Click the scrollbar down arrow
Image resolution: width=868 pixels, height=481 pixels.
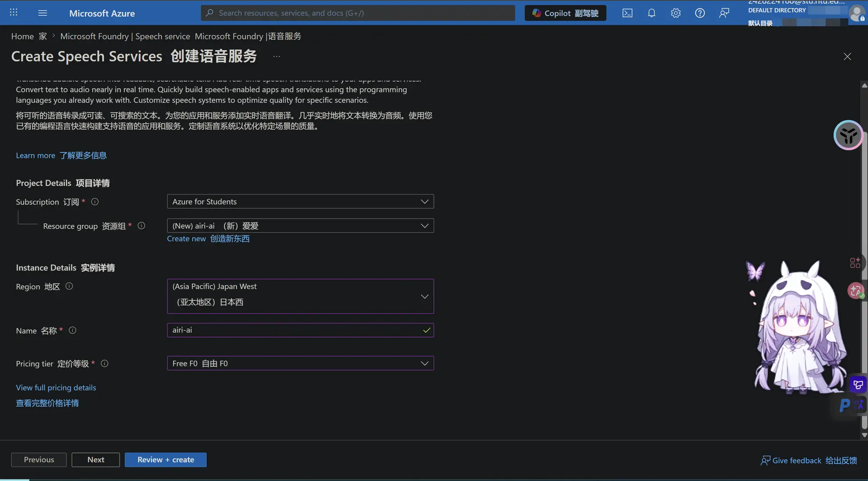pyautogui.click(x=864, y=435)
